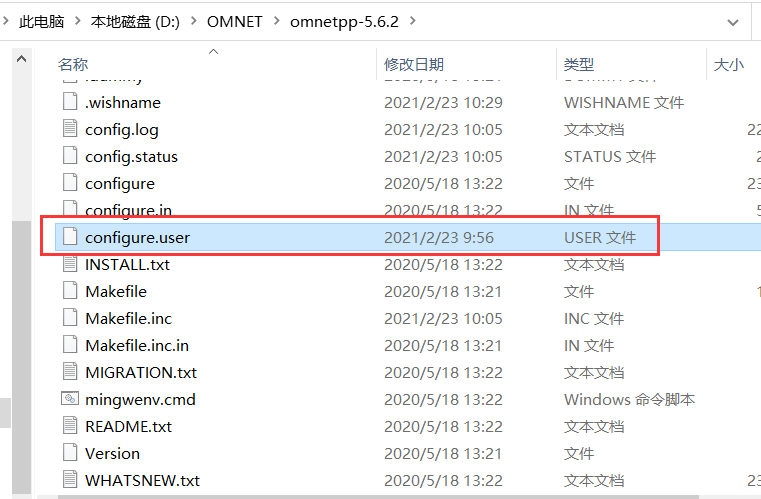Viewport: 761px width, 499px height.
Task: Select the README.txt file name
Action: pos(129,427)
